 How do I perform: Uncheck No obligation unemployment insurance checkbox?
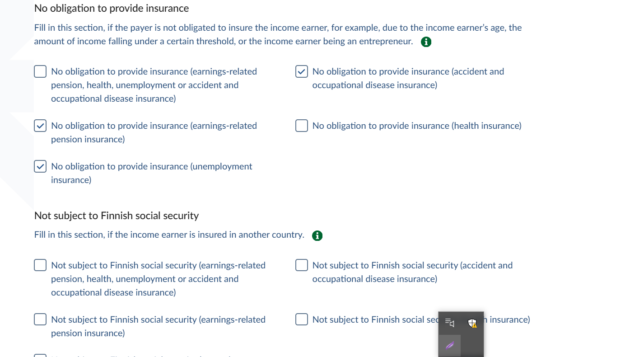pyautogui.click(x=40, y=166)
